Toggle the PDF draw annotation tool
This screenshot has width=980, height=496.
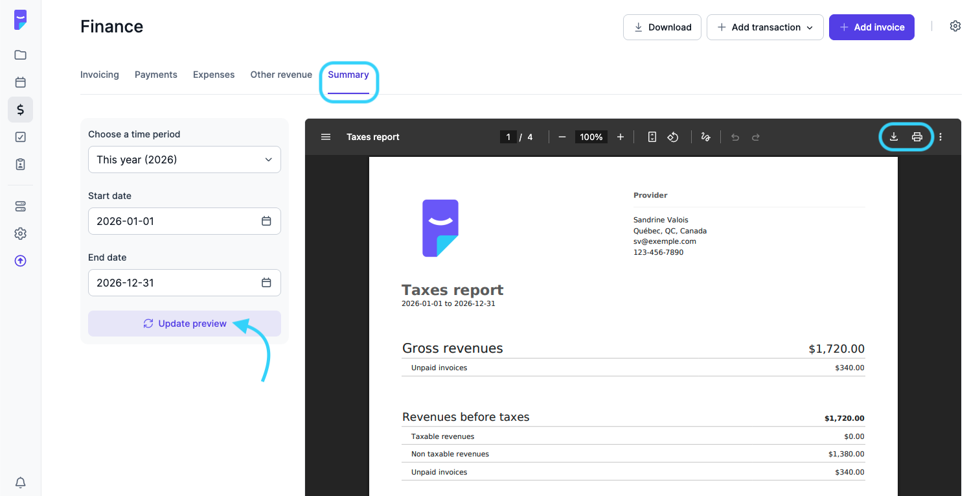point(705,137)
